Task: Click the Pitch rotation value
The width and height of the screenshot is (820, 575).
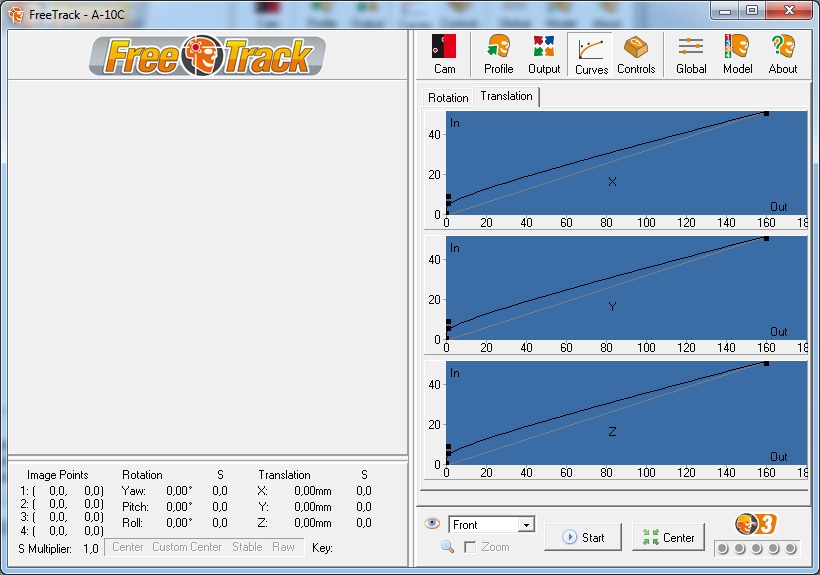Action: (179, 507)
